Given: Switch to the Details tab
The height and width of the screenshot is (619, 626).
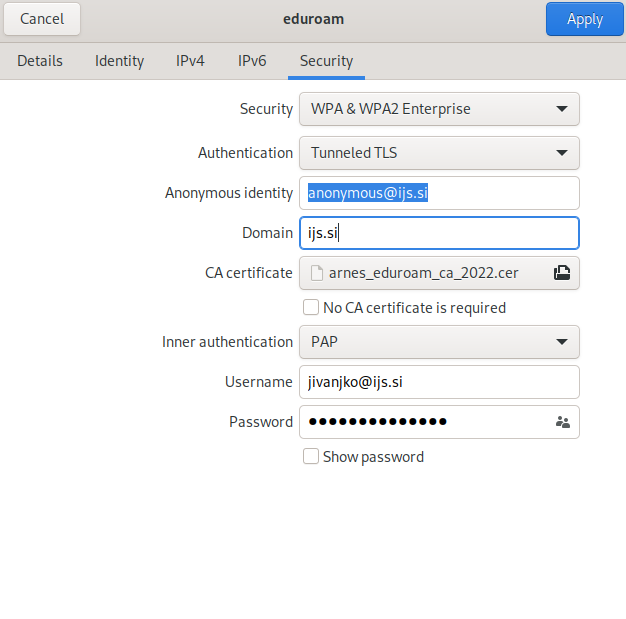Looking at the screenshot, I should click(x=40, y=61).
